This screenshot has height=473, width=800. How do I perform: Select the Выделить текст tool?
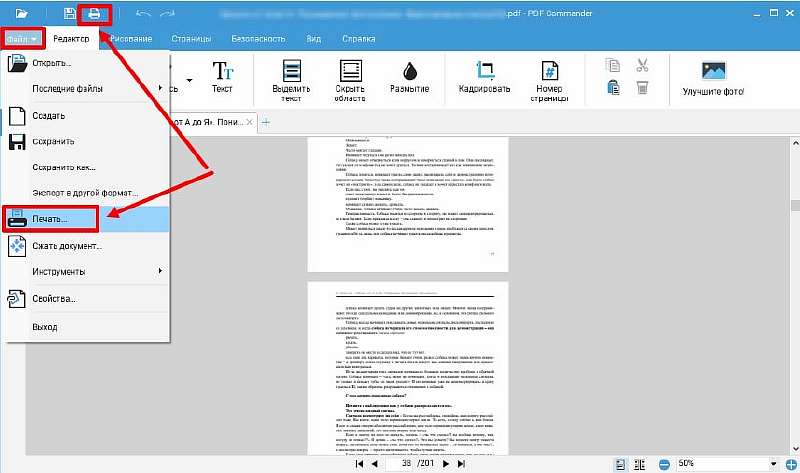click(x=292, y=78)
